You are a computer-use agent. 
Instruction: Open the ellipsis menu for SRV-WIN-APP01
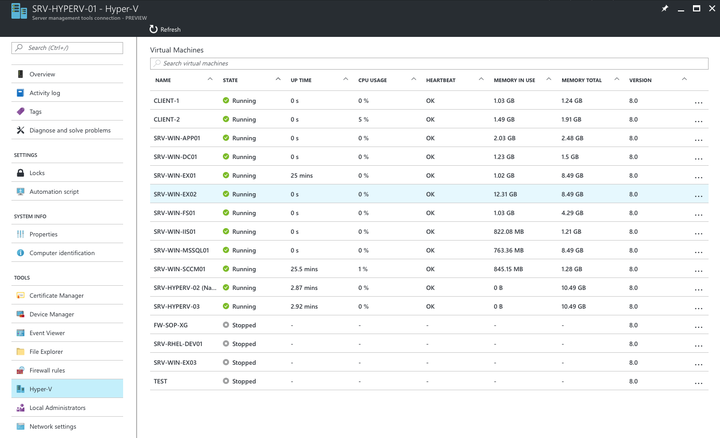tap(698, 140)
